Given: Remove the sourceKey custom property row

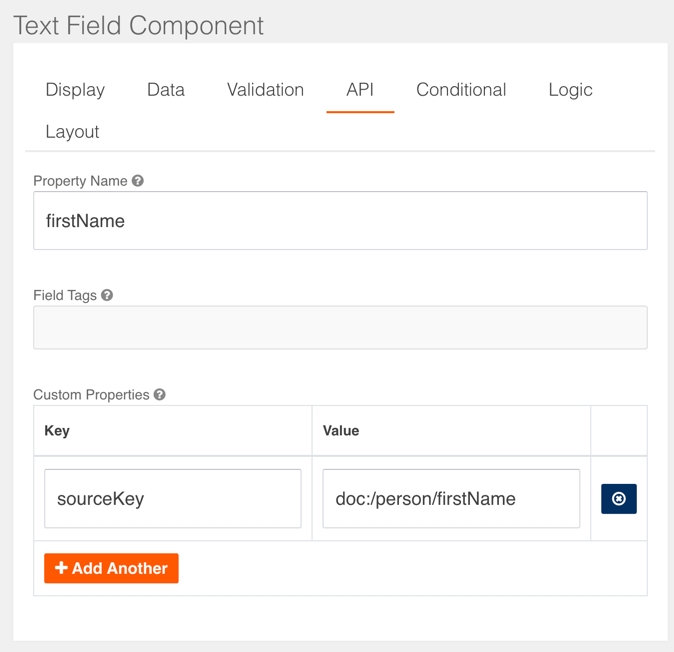Looking at the screenshot, I should tap(618, 499).
